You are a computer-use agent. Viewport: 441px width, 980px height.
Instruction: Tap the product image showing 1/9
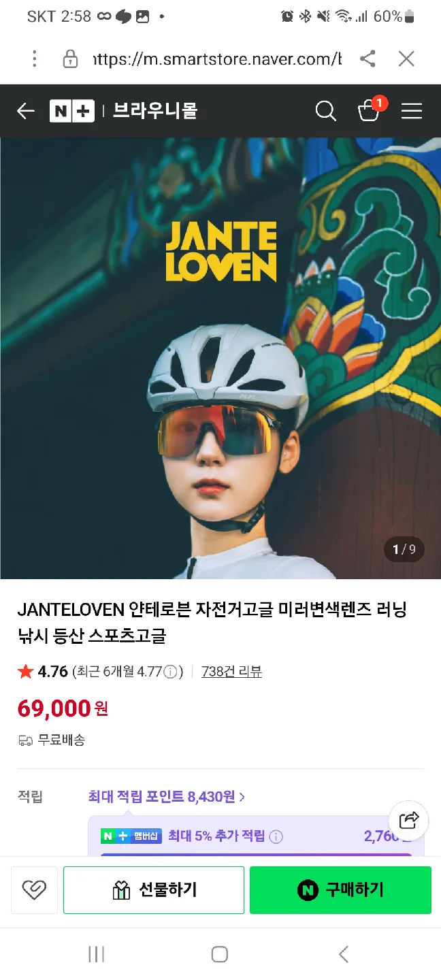[220, 359]
